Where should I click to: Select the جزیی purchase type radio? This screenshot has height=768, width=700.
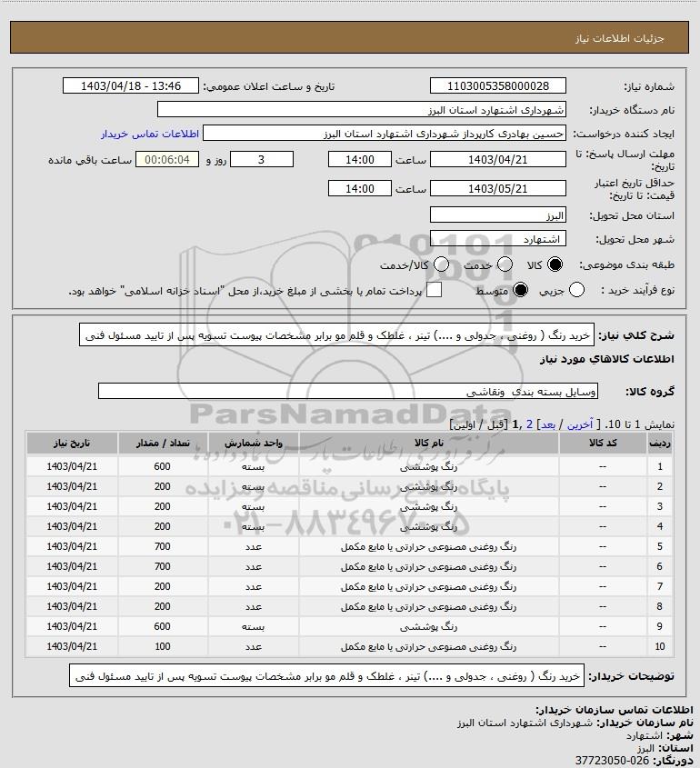[576, 291]
